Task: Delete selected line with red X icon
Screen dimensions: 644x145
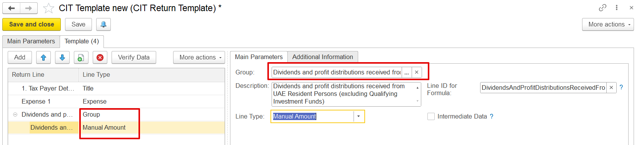Action: point(100,58)
